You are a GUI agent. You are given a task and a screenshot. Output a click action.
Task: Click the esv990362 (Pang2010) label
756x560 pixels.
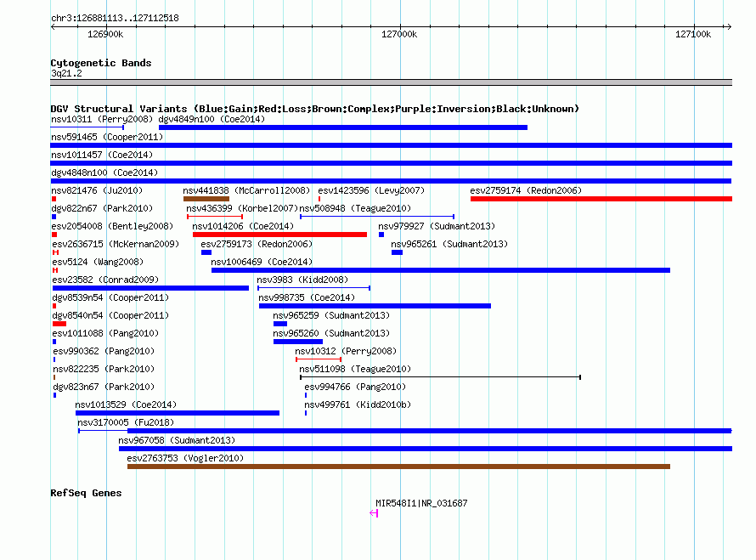pos(103,351)
